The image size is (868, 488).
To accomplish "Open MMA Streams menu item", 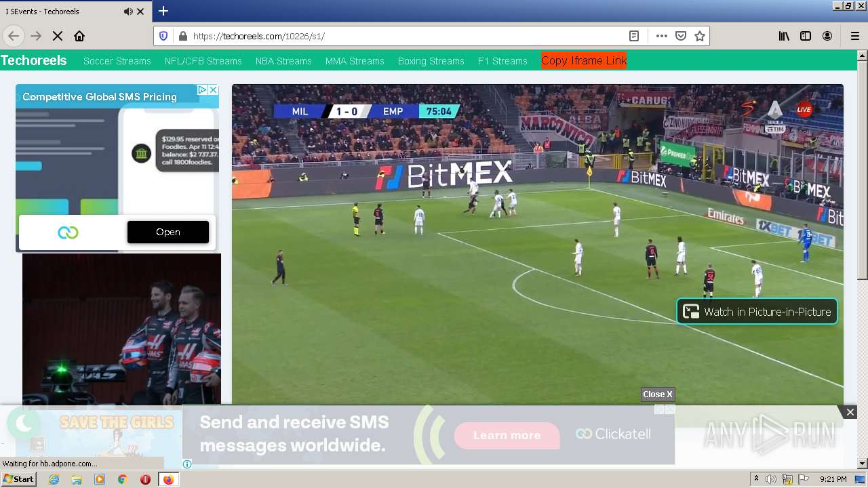I will click(355, 61).
